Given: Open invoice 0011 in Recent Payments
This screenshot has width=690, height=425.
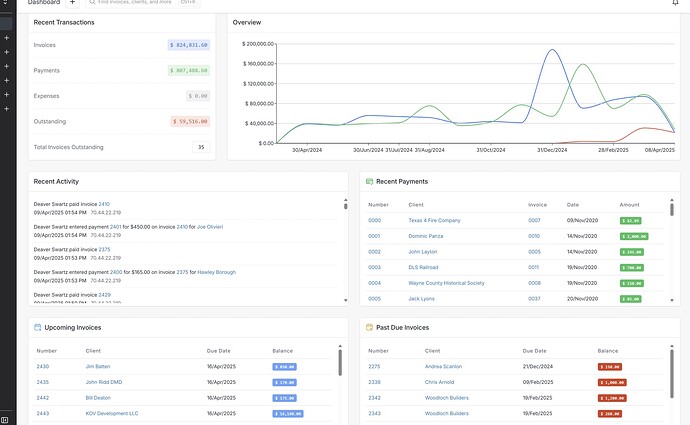Looking at the screenshot, I should coord(533,267).
